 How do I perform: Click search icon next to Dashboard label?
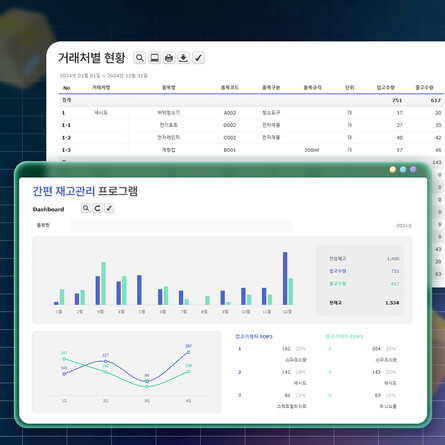point(86,208)
